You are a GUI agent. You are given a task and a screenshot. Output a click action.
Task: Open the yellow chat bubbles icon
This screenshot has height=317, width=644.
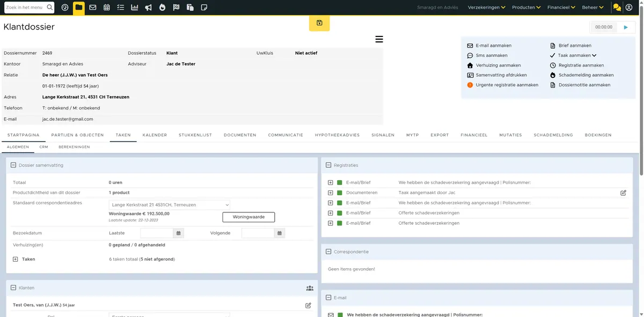tap(617, 8)
